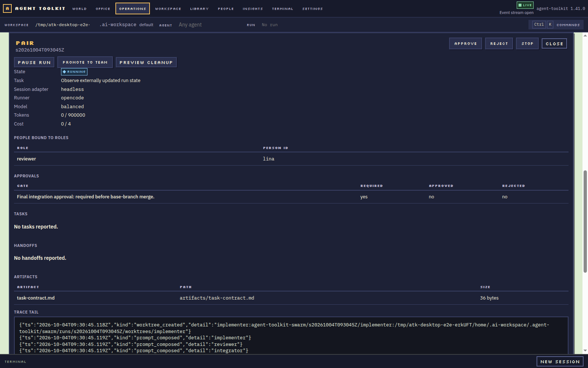Image resolution: width=588 pixels, height=368 pixels.
Task: Go to the People tab
Action: [226, 9]
